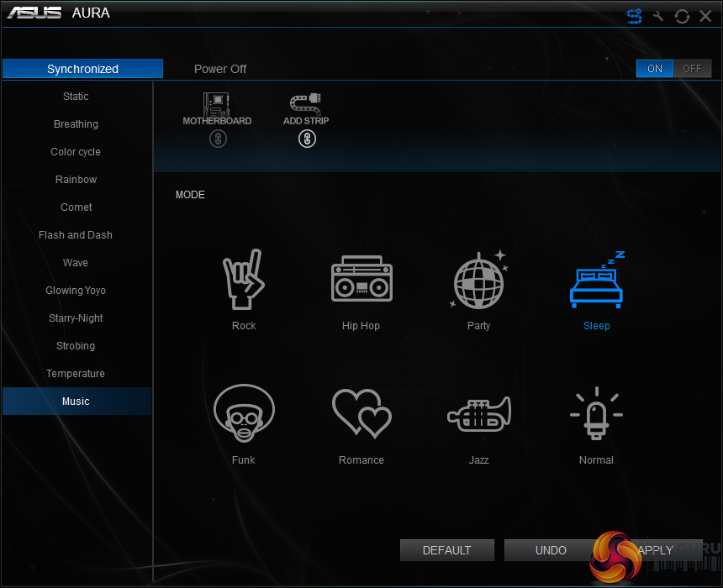
Task: Click the UNDO button
Action: point(551,550)
